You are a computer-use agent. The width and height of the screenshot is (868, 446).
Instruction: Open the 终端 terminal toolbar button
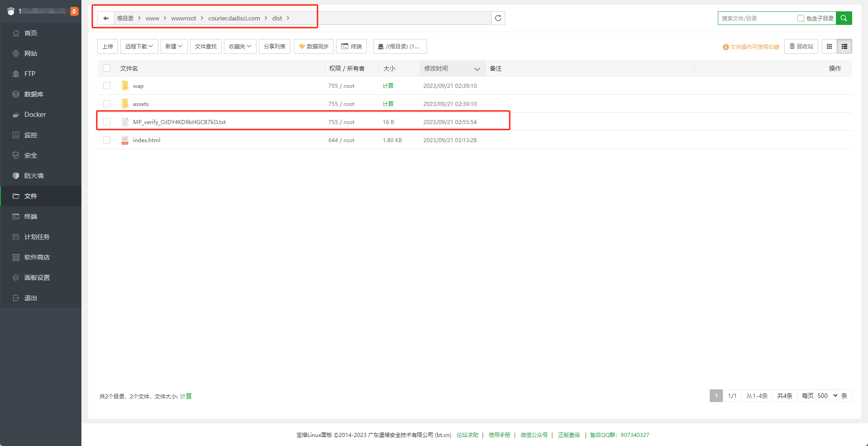351,46
